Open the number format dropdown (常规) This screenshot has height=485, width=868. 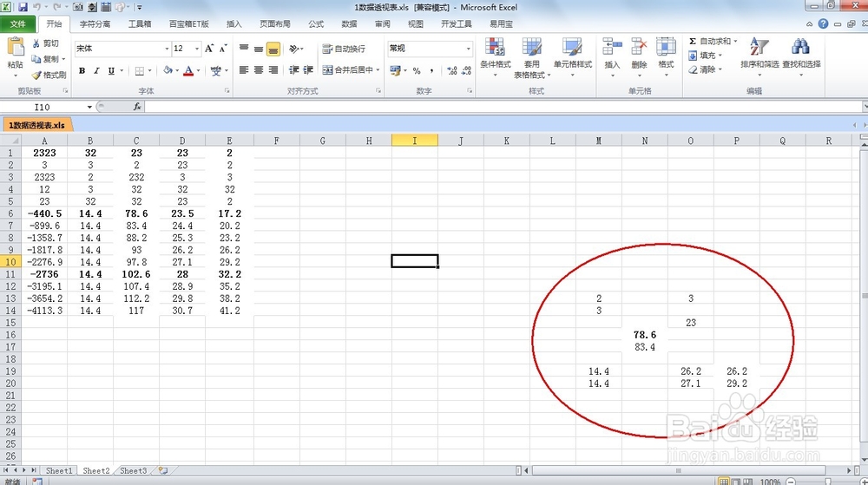(469, 49)
